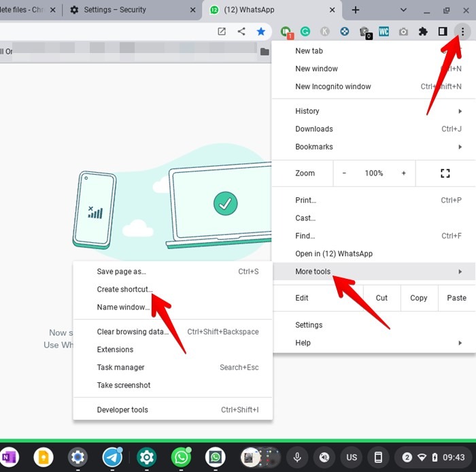Click the phone hub icon in shelf
The width and height of the screenshot is (476, 472).
[378, 457]
